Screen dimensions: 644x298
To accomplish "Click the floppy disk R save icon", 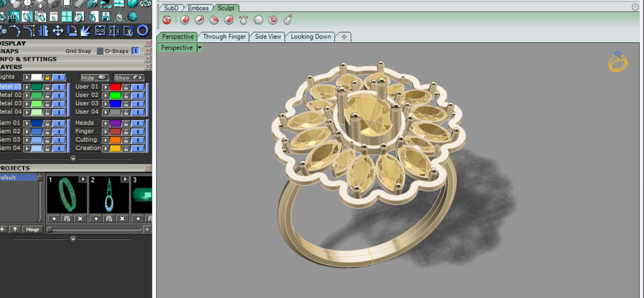I will [x=106, y=16].
